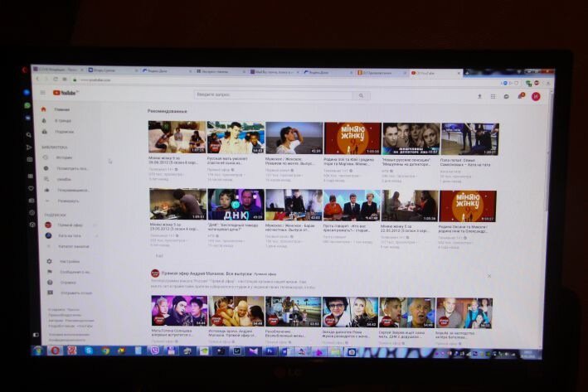Dismiss the 'Прямой эфир' shelf with X

click(x=488, y=275)
